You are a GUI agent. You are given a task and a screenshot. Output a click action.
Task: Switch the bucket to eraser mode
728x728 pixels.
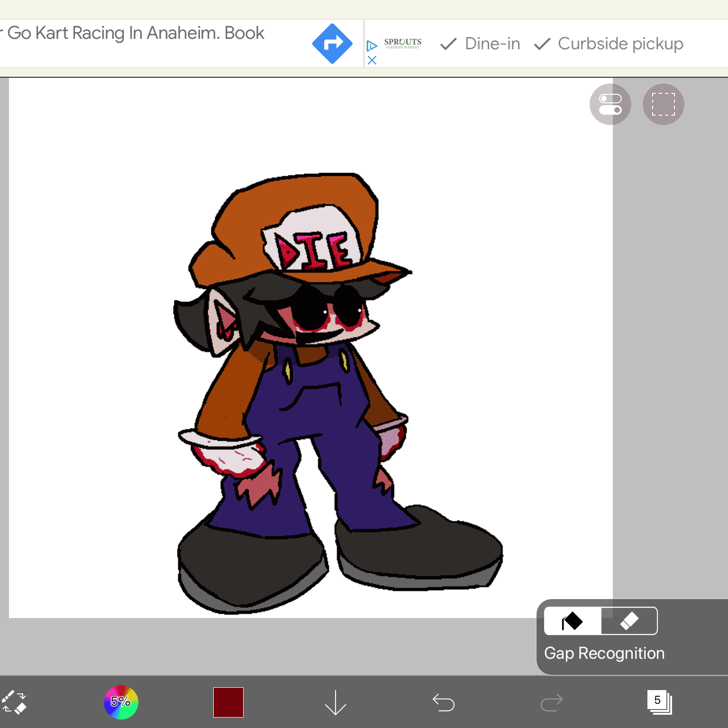(x=629, y=621)
